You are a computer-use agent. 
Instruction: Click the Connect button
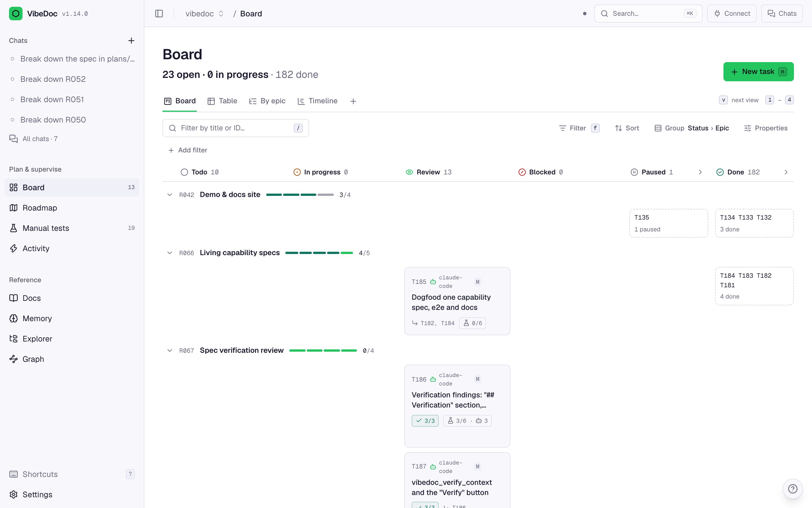[x=732, y=14]
